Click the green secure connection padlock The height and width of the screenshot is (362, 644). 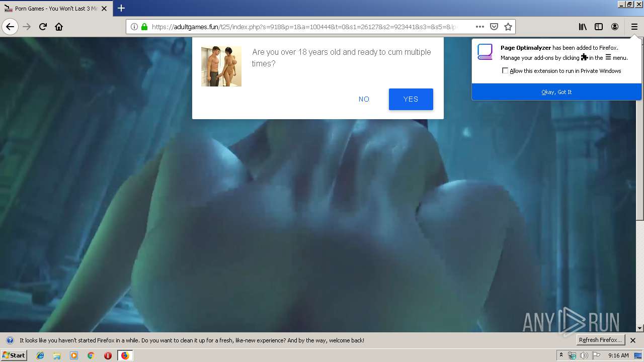tap(144, 27)
